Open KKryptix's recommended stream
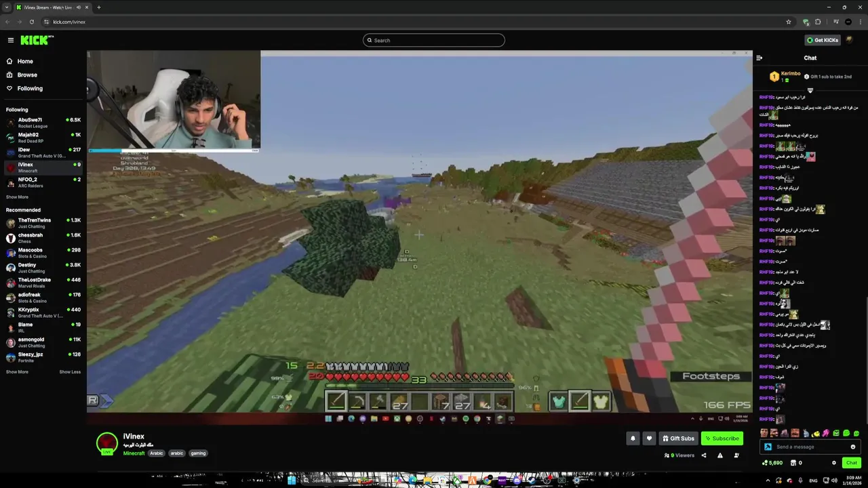Screen dimensions: 868x488 43,312
